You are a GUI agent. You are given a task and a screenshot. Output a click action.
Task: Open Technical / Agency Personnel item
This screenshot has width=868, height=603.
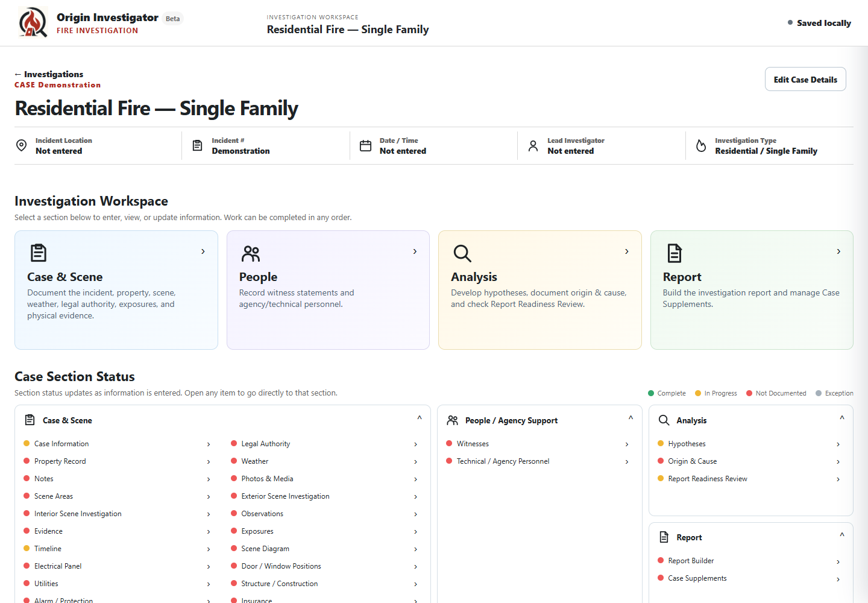tap(538, 461)
